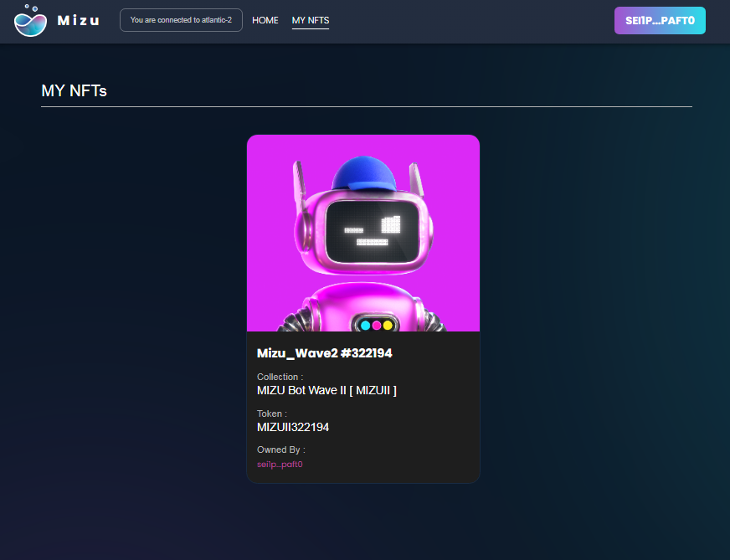Go to the HOME nav item
The width and height of the screenshot is (730, 560).
[x=265, y=20]
